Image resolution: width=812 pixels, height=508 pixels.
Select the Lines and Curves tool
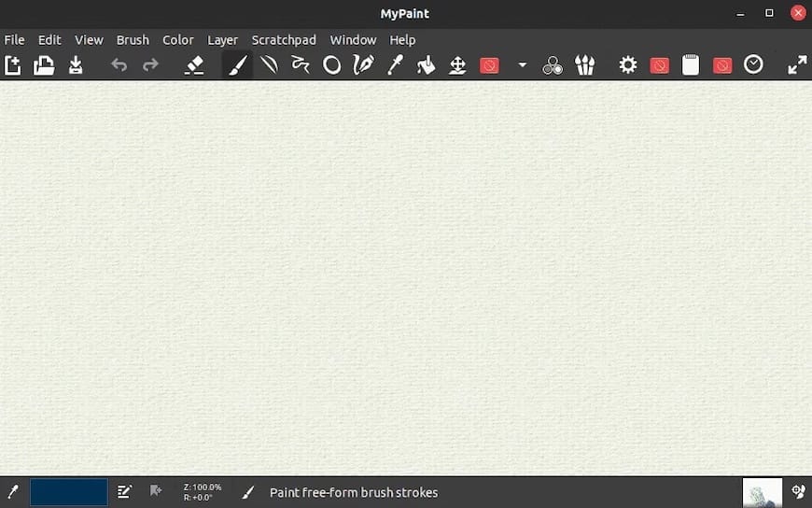tap(270, 65)
